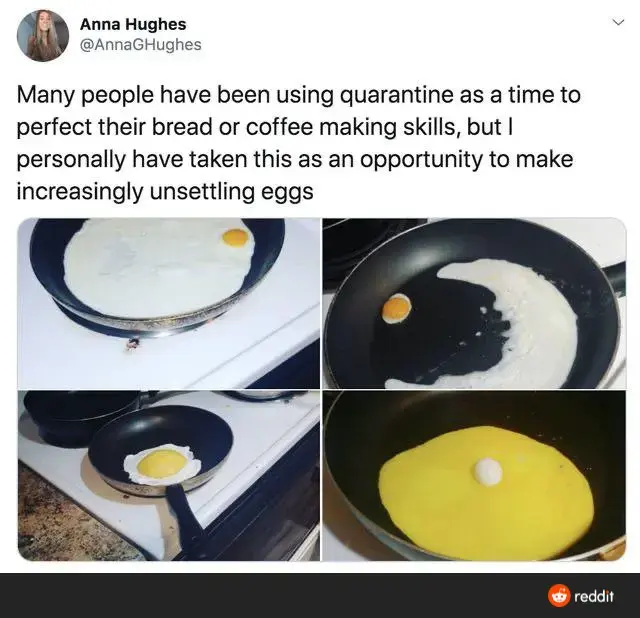Screen dimensions: 640x618
Task: Click the yolk in the top-left photo
Action: [236, 238]
